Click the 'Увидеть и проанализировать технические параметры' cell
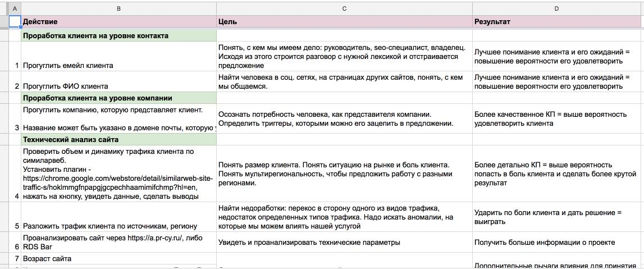This screenshot has width=644, height=269. coord(344,243)
